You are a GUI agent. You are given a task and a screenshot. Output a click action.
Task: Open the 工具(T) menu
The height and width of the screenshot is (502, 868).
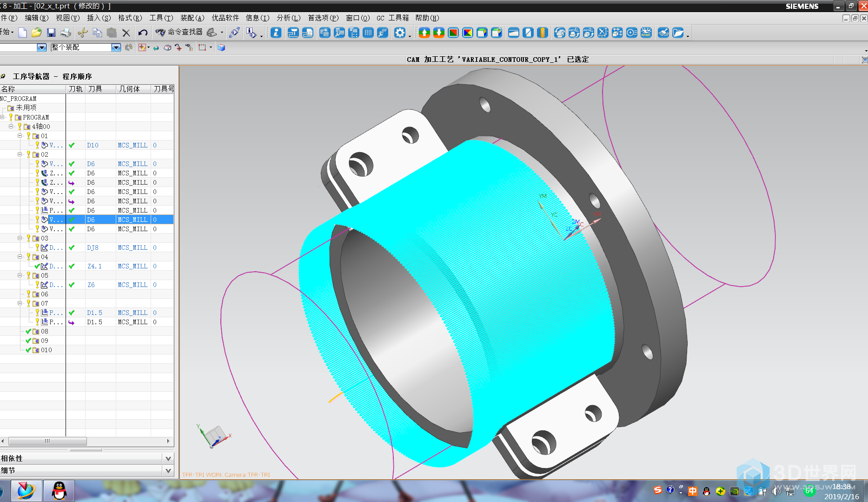tap(161, 18)
